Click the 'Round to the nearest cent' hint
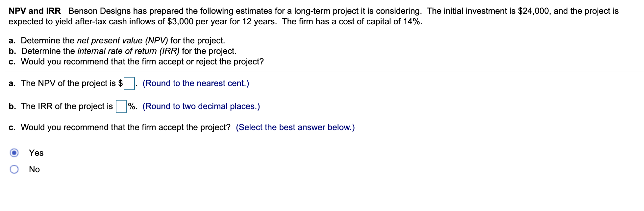Viewport: 644px width, 211px height. [x=196, y=83]
